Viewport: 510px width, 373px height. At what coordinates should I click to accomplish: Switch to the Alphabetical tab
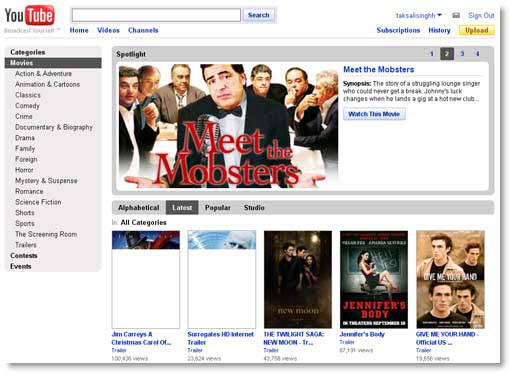[x=139, y=208]
